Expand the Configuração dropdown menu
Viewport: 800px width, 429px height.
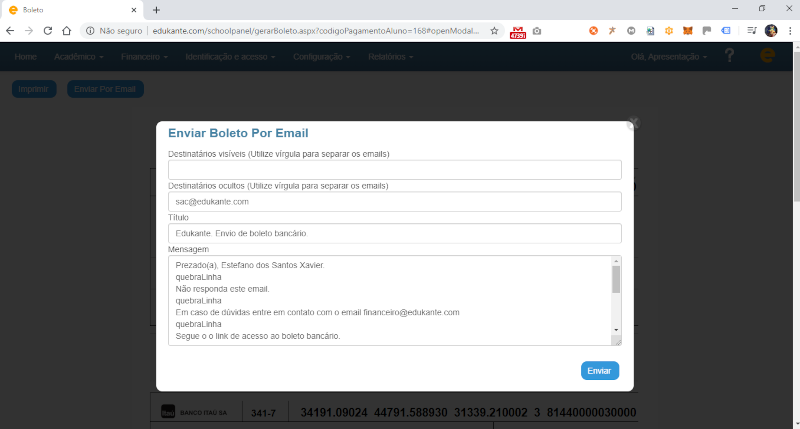[321, 57]
